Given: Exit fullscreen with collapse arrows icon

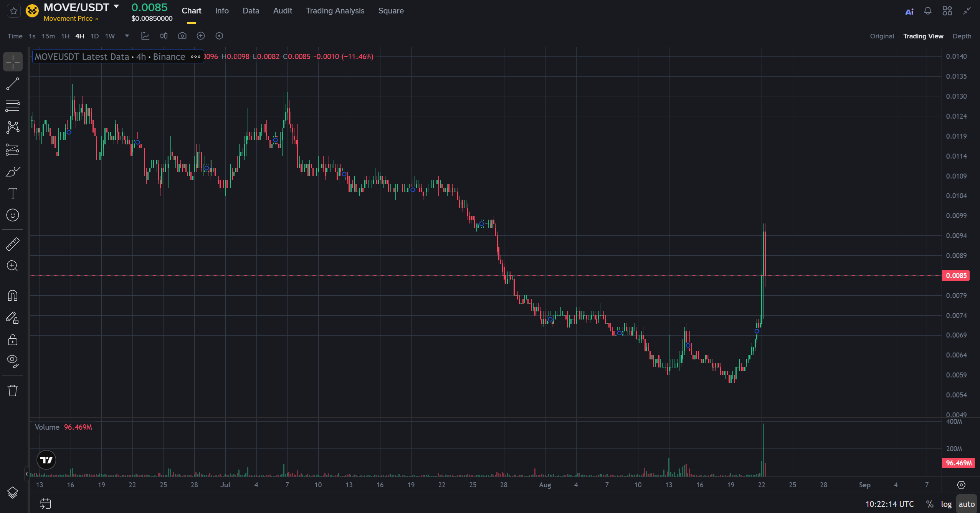Looking at the screenshot, I should (967, 11).
